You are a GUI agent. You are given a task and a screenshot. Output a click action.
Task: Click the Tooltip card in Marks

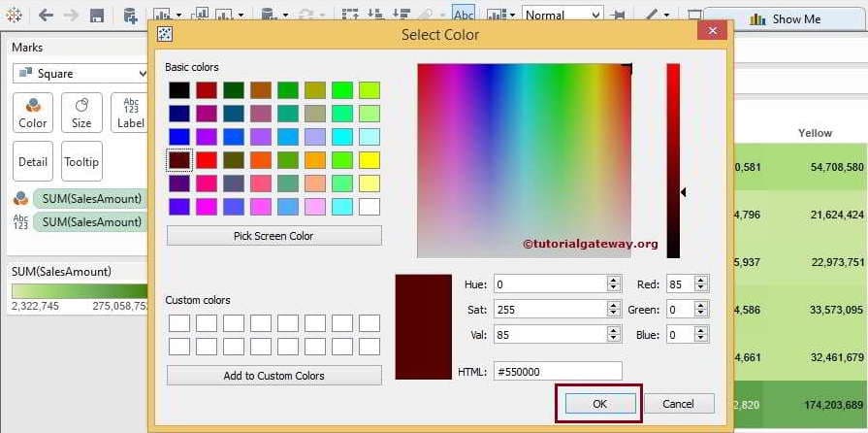(81, 161)
